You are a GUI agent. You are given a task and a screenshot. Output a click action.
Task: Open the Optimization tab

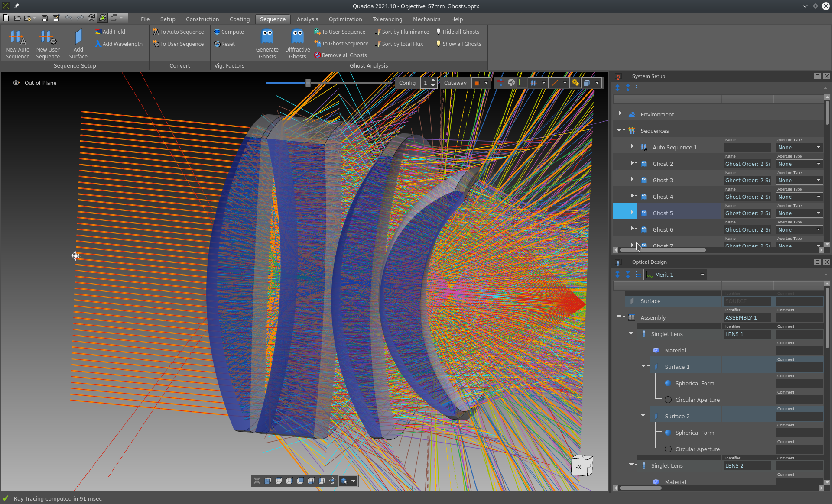pyautogui.click(x=345, y=19)
